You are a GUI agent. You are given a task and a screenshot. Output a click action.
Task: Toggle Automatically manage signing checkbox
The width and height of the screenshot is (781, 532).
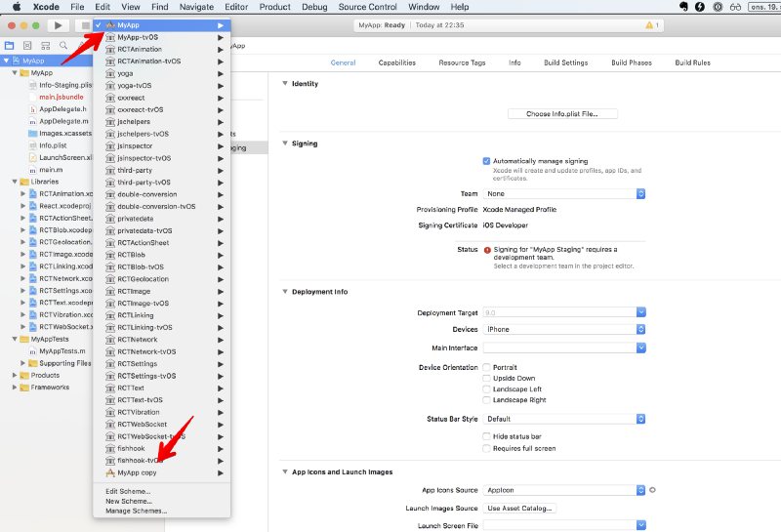coord(486,161)
